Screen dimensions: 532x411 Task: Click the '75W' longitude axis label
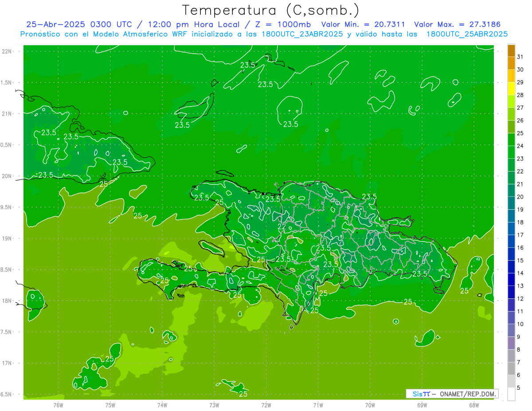110,405
